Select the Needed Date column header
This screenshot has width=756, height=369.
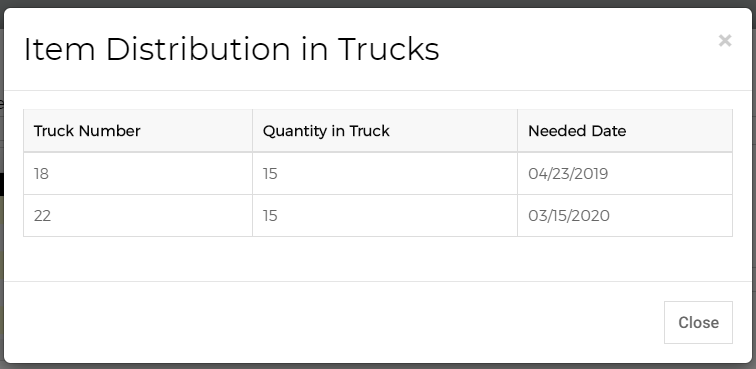point(625,131)
